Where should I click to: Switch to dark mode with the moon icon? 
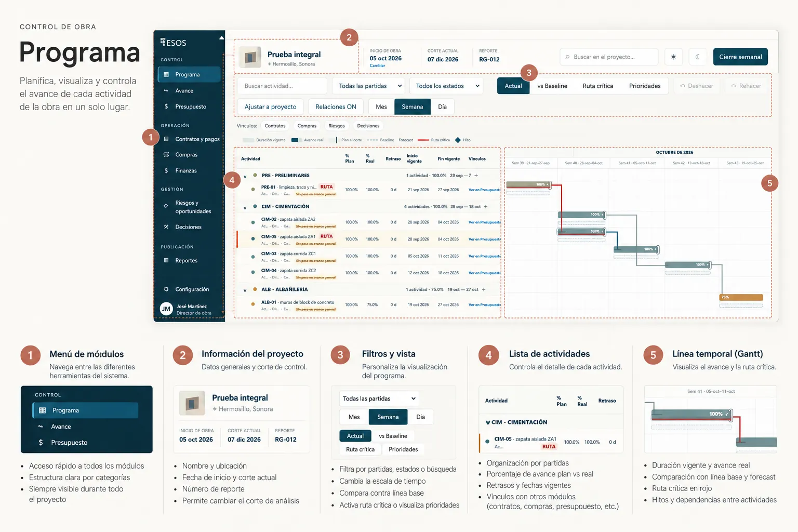pos(698,57)
